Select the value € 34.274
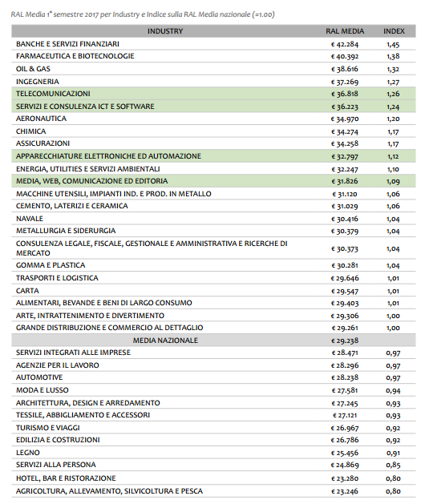This screenshot has width=425, height=504. point(345,131)
